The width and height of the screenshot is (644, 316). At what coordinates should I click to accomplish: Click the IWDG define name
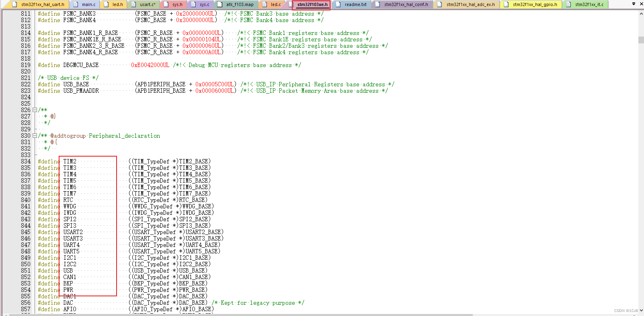[x=70, y=213]
